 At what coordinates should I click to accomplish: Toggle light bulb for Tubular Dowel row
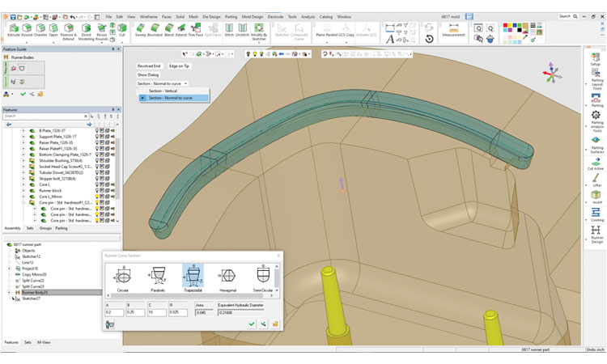[x=97, y=172]
